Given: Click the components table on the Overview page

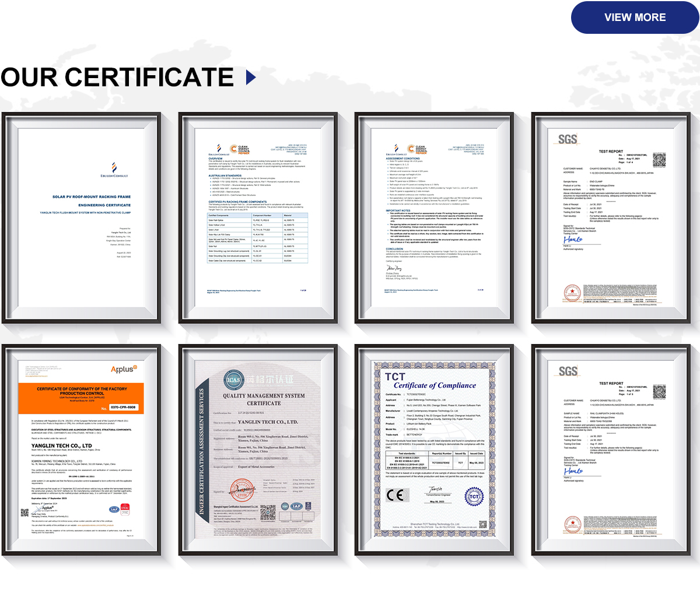Looking at the screenshot, I should (258, 238).
